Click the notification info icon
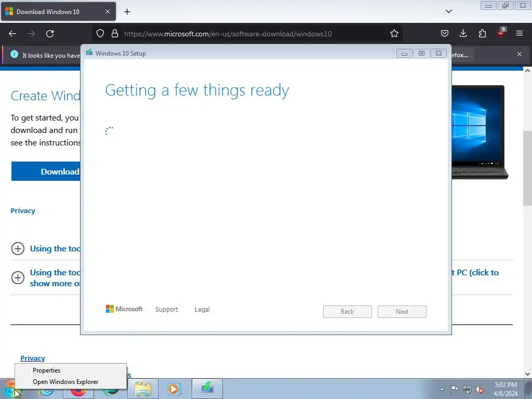 pyautogui.click(x=14, y=54)
